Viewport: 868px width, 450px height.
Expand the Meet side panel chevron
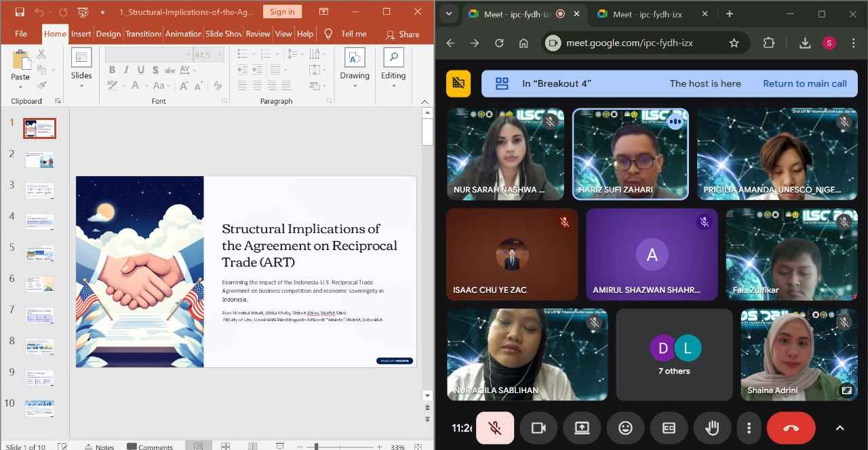click(840, 428)
